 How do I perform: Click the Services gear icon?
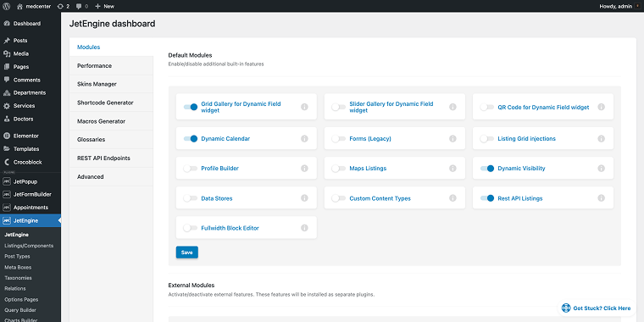point(7,106)
